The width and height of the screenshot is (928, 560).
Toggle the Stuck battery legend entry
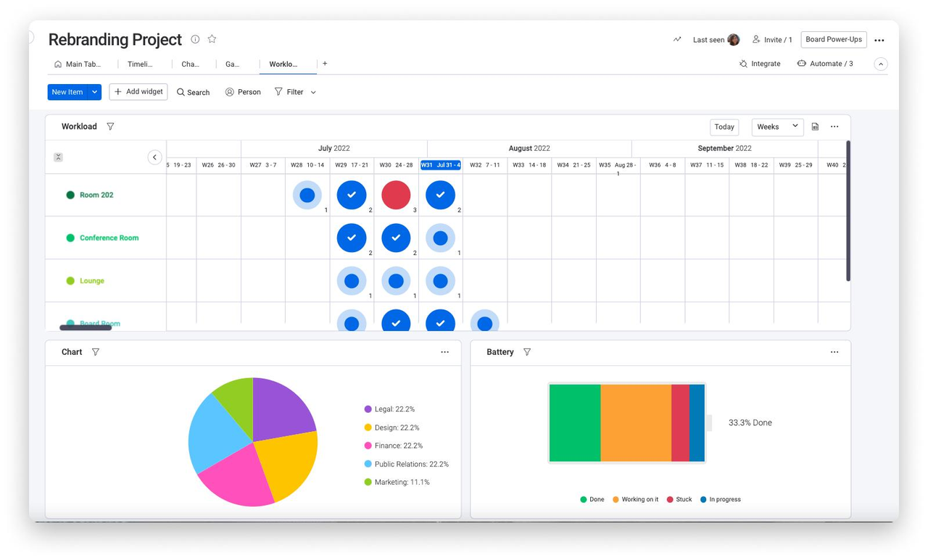pyautogui.click(x=679, y=499)
